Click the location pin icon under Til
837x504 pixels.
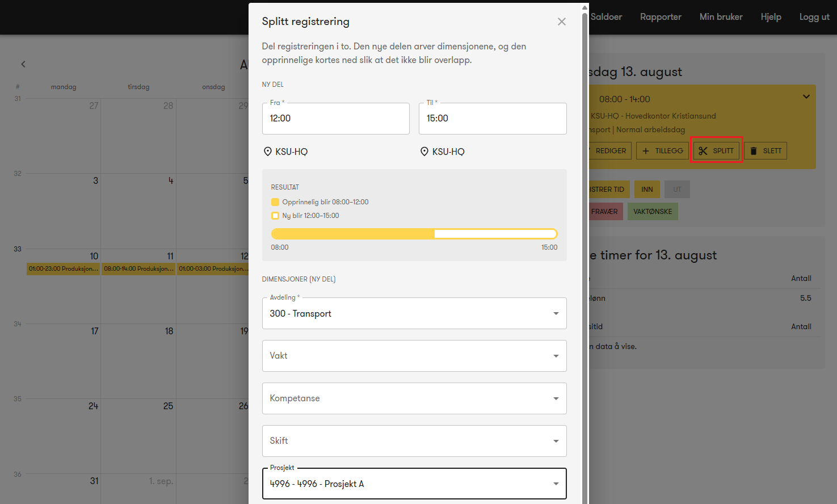click(x=424, y=152)
